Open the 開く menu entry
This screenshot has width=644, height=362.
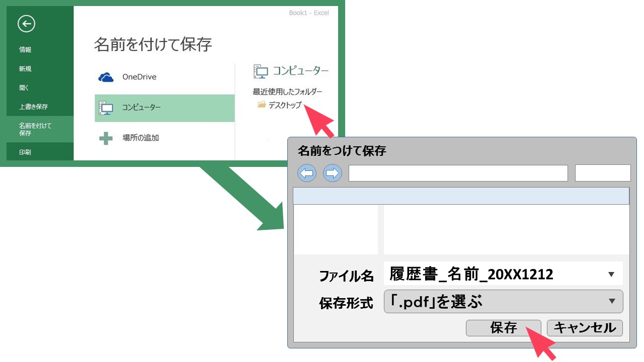24,88
